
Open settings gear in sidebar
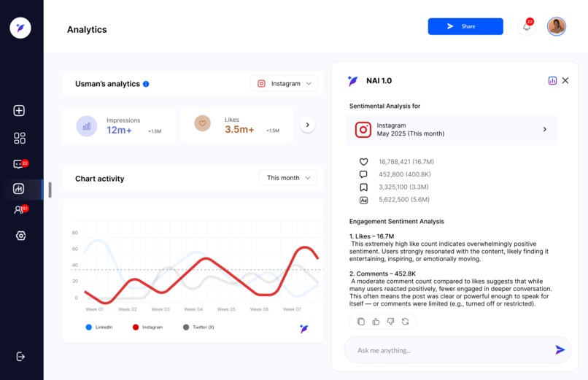click(20, 236)
